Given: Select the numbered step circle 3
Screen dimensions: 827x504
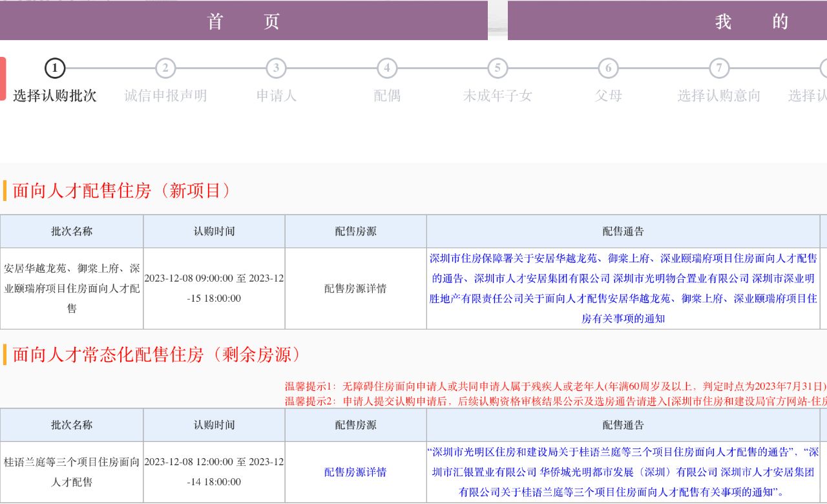Looking at the screenshot, I should tap(277, 68).
